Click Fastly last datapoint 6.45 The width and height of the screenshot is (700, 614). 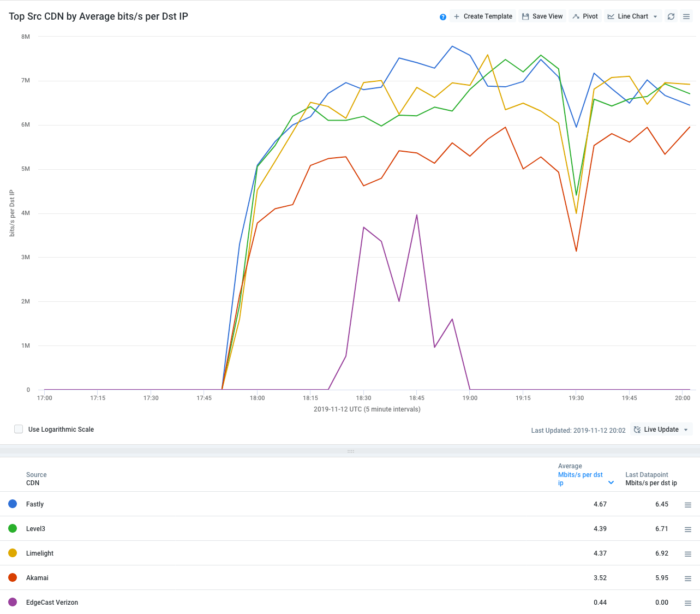coord(662,504)
